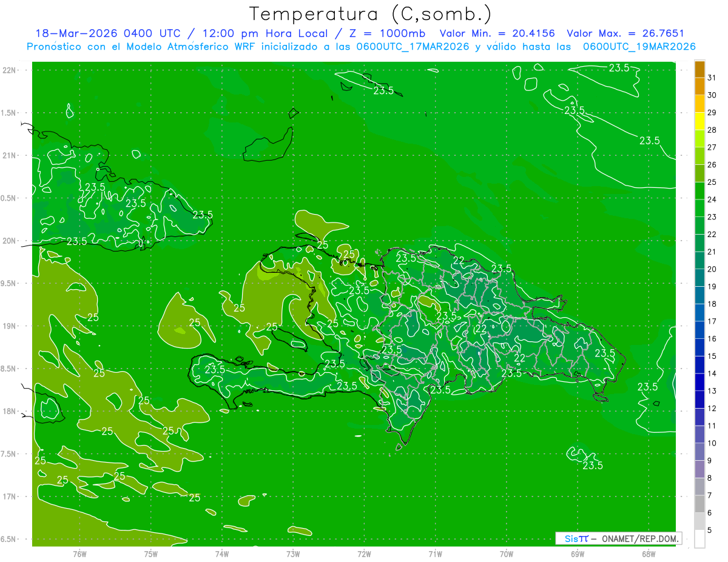
Task: Click the legend swatch between 20 and 21
Action: (699, 260)
